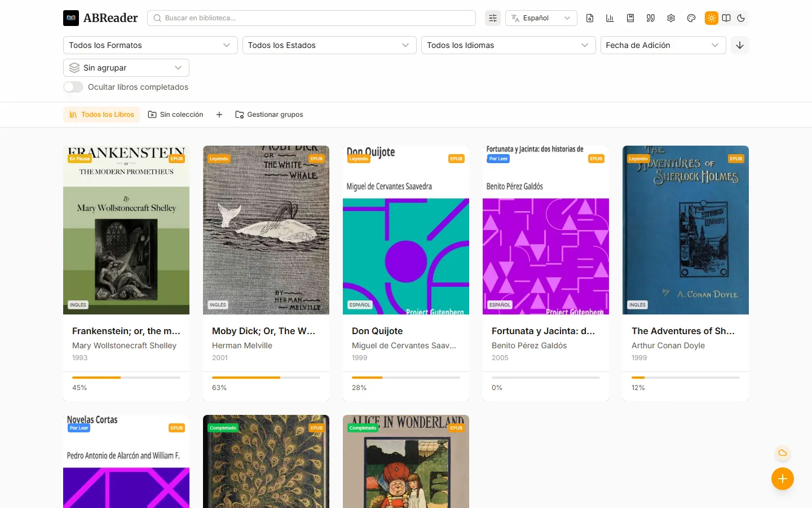Image resolution: width=812 pixels, height=508 pixels.
Task: Click author Arthur Conan Doyle
Action: 668,345
